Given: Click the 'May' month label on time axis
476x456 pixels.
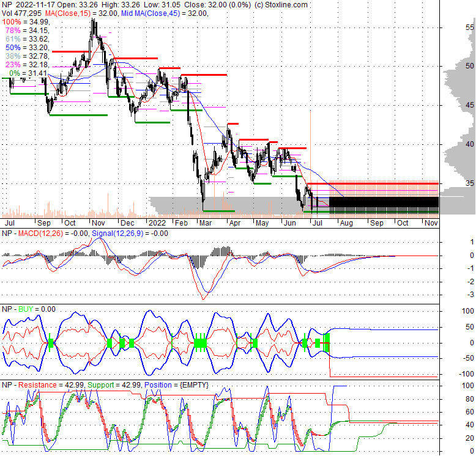Looking at the screenshot, I should click(262, 223).
